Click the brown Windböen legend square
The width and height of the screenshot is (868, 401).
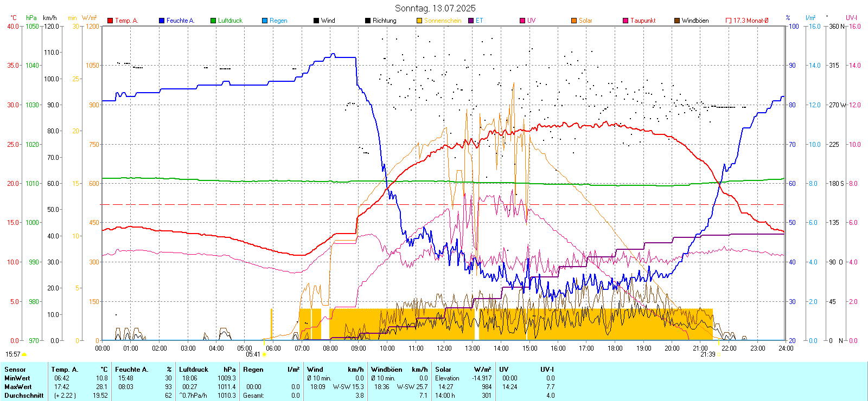pyautogui.click(x=677, y=21)
